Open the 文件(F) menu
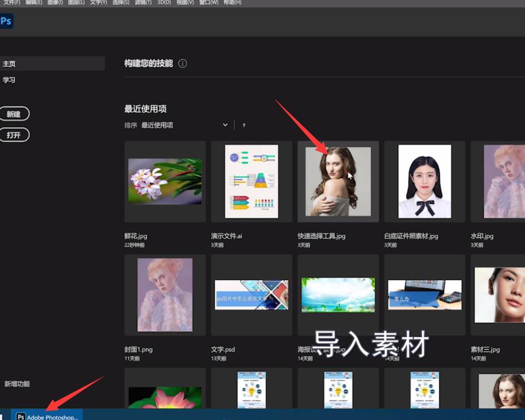This screenshot has height=420, width=525. coord(12,2)
